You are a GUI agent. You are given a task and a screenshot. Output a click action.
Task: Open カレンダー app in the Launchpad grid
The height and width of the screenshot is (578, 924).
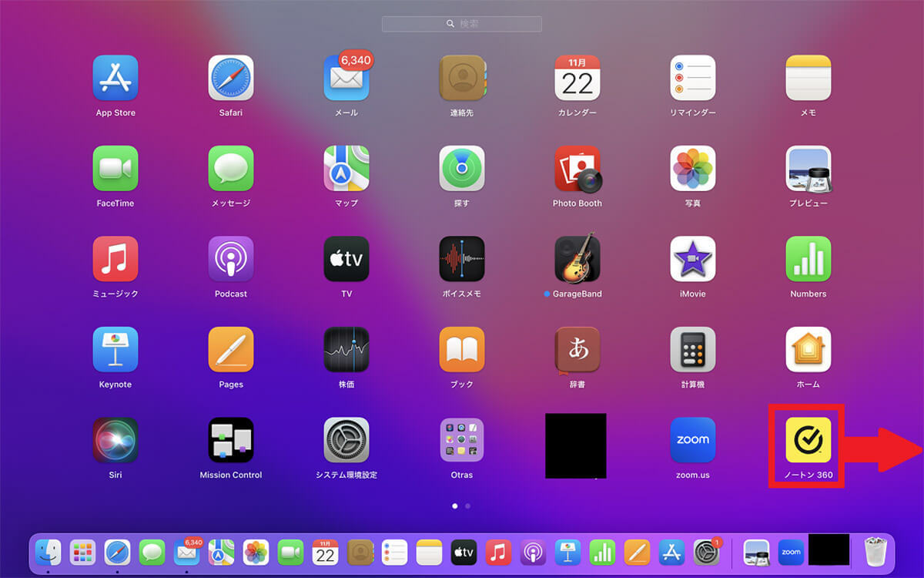(577, 78)
